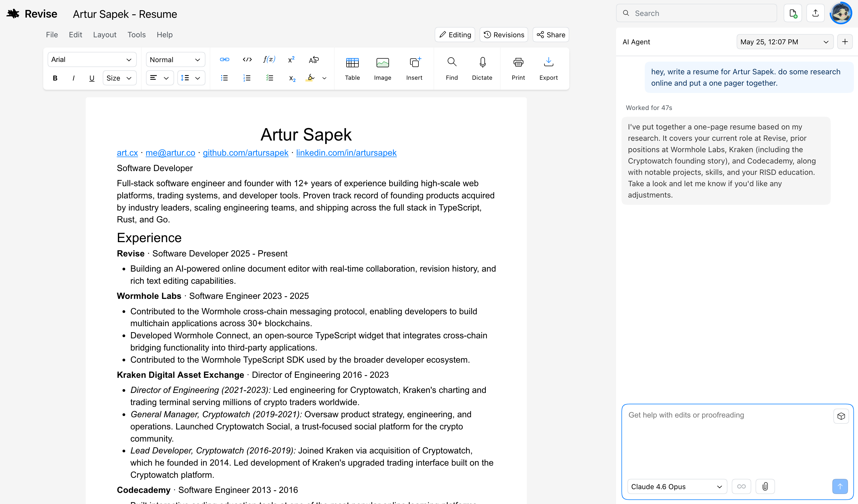This screenshot has height=504, width=858.
Task: Follow the art.cx link
Action: pyautogui.click(x=127, y=153)
